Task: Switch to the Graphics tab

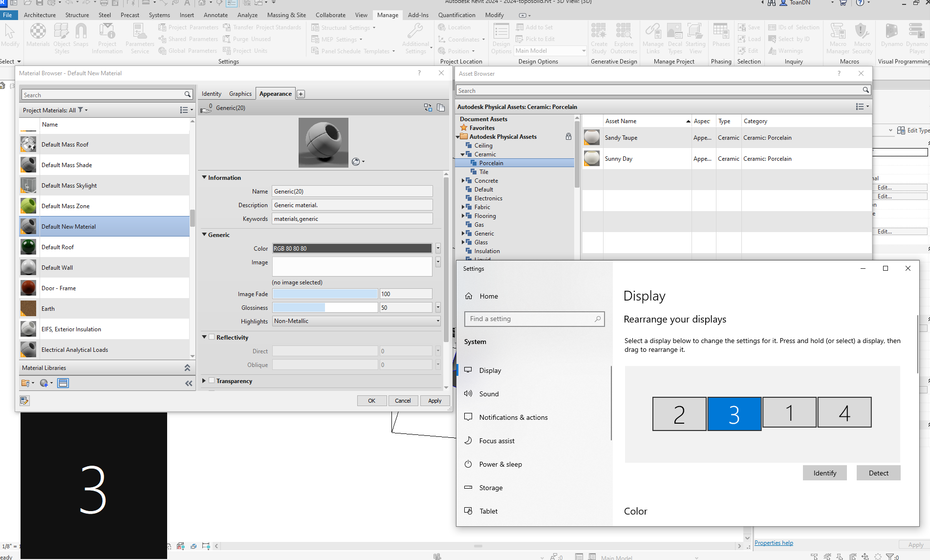Action: click(240, 94)
